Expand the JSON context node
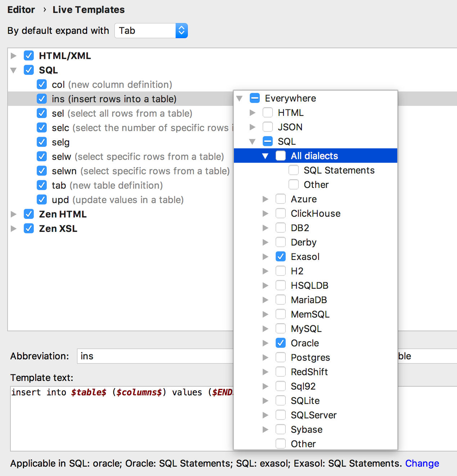 [253, 127]
